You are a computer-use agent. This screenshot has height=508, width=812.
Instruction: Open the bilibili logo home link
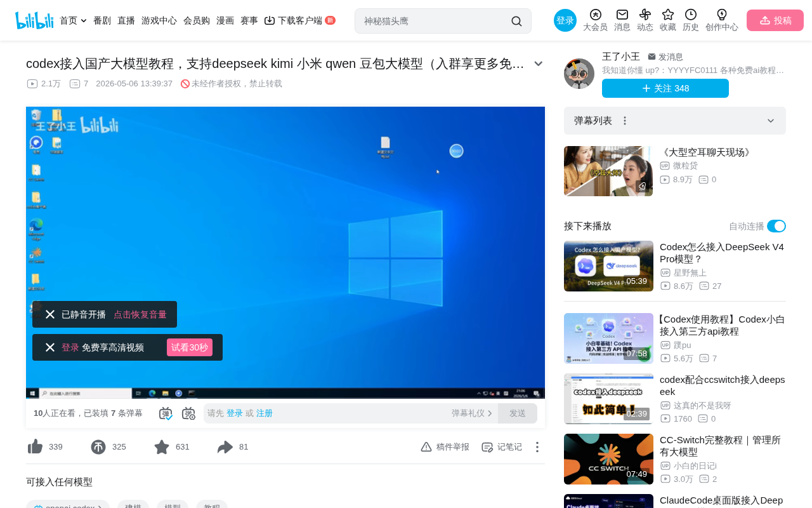coord(34,20)
